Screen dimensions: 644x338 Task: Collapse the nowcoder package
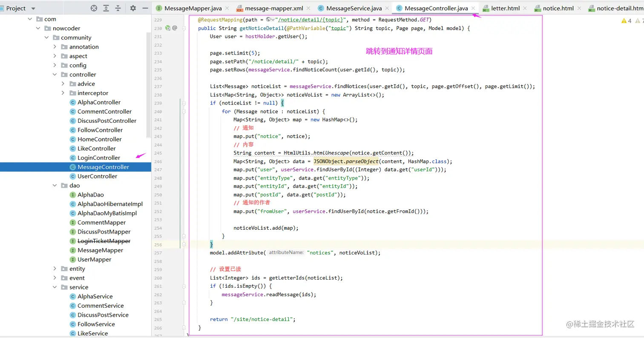[38, 28]
